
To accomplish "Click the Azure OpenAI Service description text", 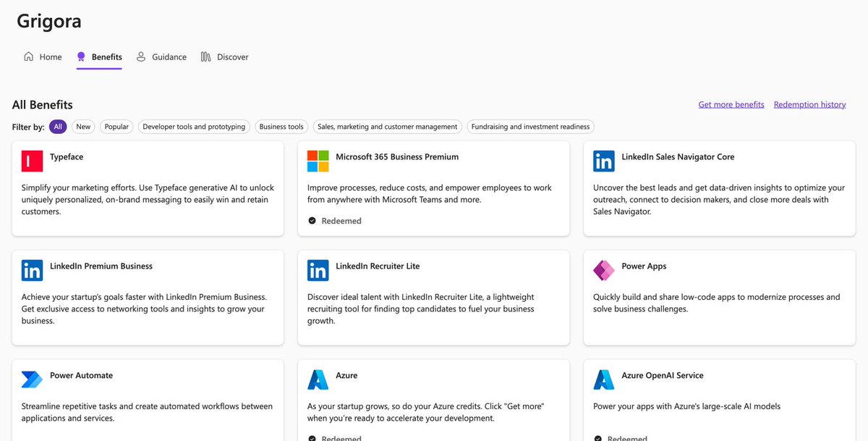I will (x=687, y=406).
